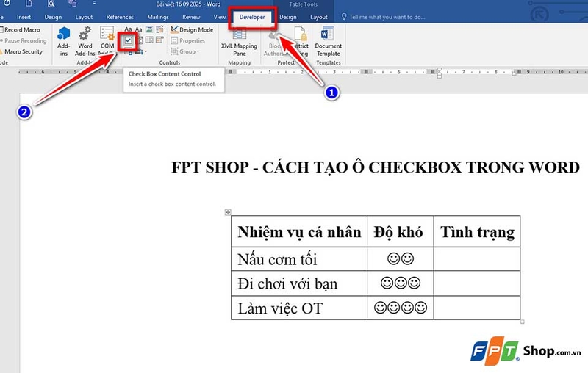Select the Developer tab
Viewport: 588px width, 373px height.
[x=252, y=17]
